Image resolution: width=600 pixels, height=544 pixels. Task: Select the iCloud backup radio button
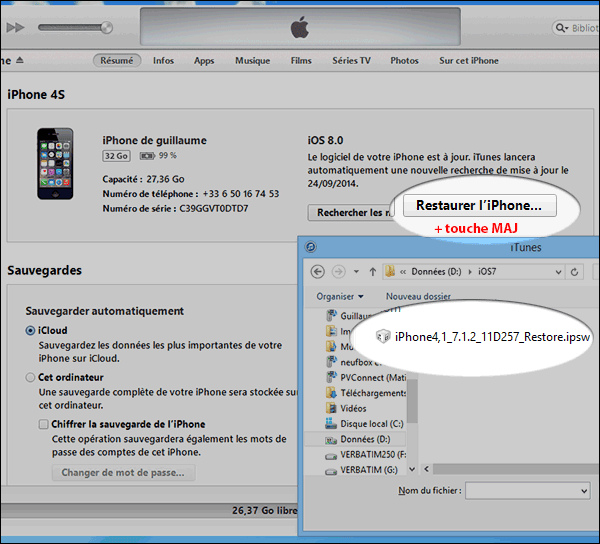pos(30,331)
